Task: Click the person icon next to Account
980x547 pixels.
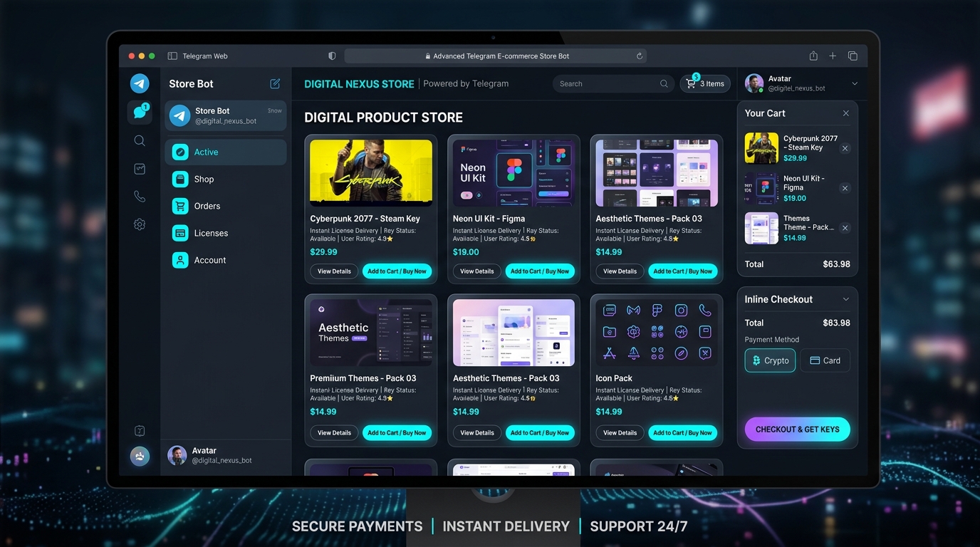Action: (x=180, y=260)
